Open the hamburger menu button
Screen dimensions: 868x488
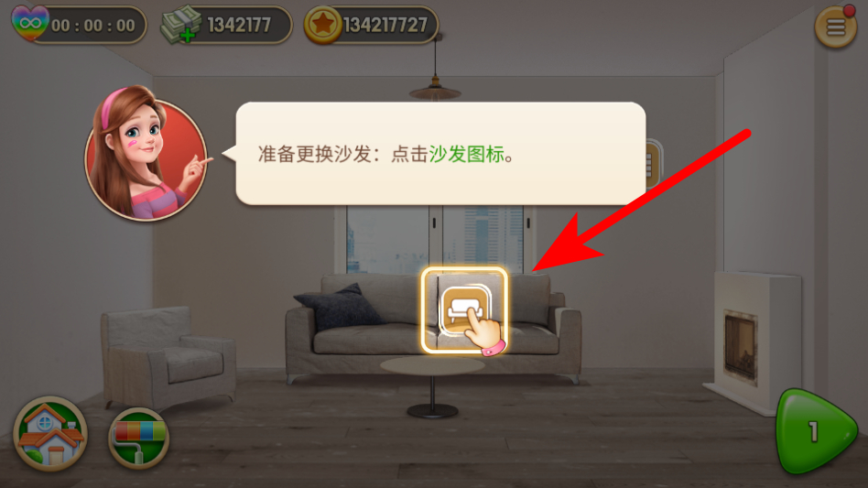(835, 26)
